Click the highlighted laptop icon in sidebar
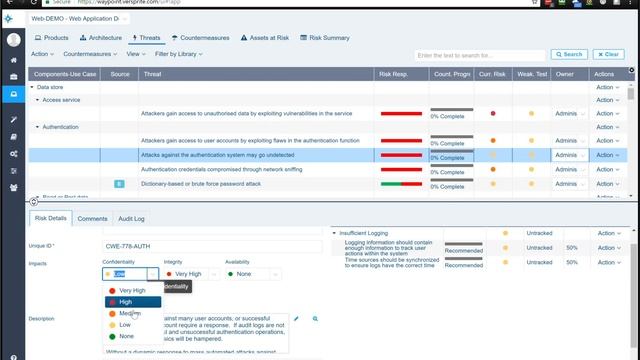Screen dimensions: 640x360 (13, 94)
